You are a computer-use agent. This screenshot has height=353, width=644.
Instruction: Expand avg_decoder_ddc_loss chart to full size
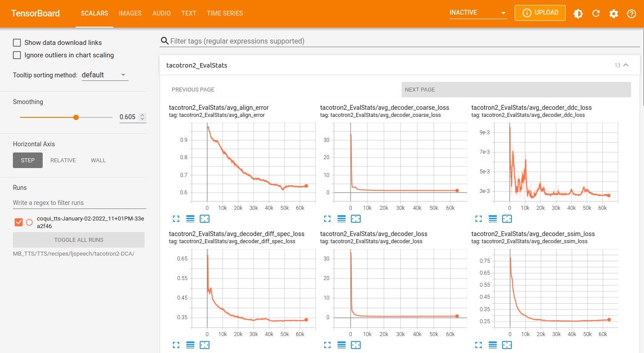click(479, 218)
